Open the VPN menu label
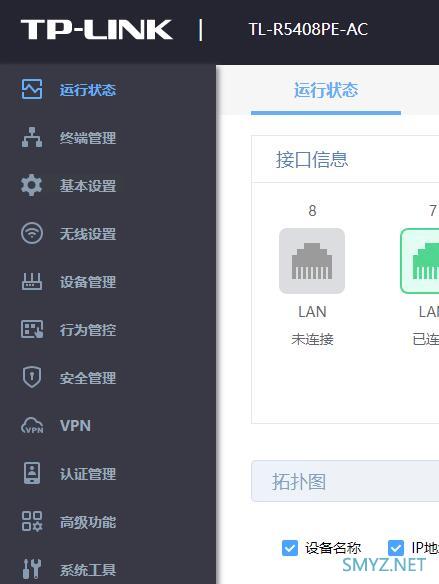This screenshot has width=439, height=584. (75, 426)
